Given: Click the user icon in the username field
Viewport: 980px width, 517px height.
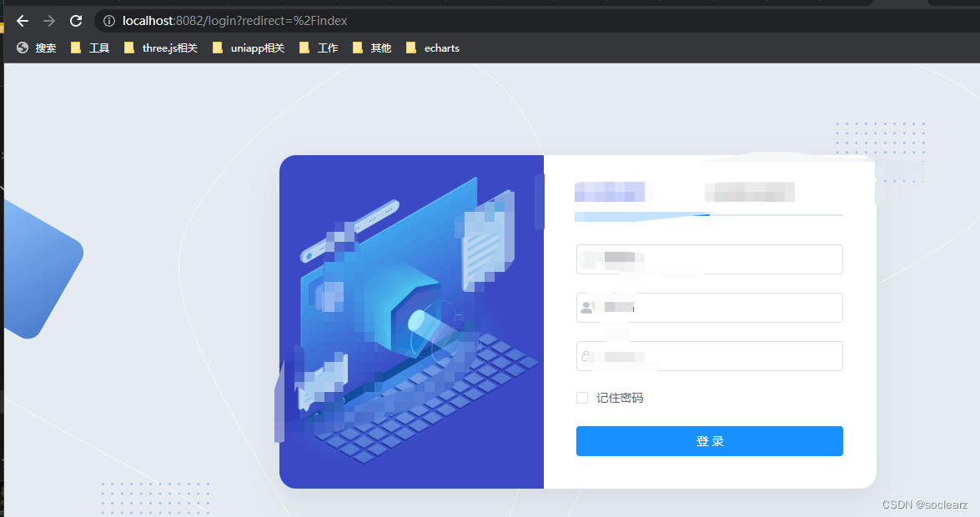Looking at the screenshot, I should coord(586,308).
